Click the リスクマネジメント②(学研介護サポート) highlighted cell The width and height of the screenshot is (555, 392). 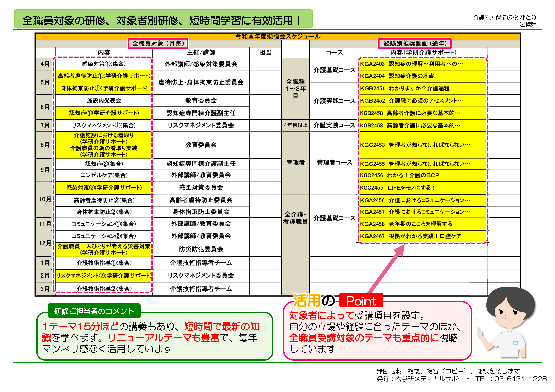coord(103,275)
